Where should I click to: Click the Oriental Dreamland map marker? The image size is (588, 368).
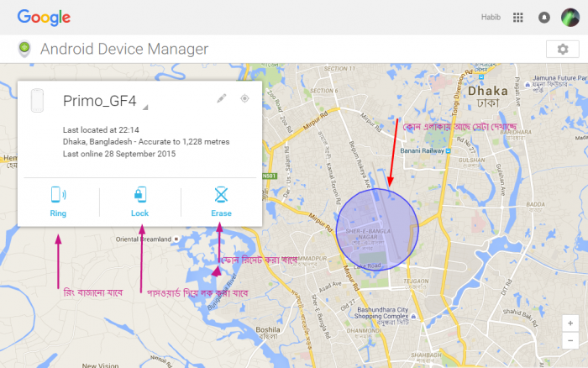(x=176, y=239)
